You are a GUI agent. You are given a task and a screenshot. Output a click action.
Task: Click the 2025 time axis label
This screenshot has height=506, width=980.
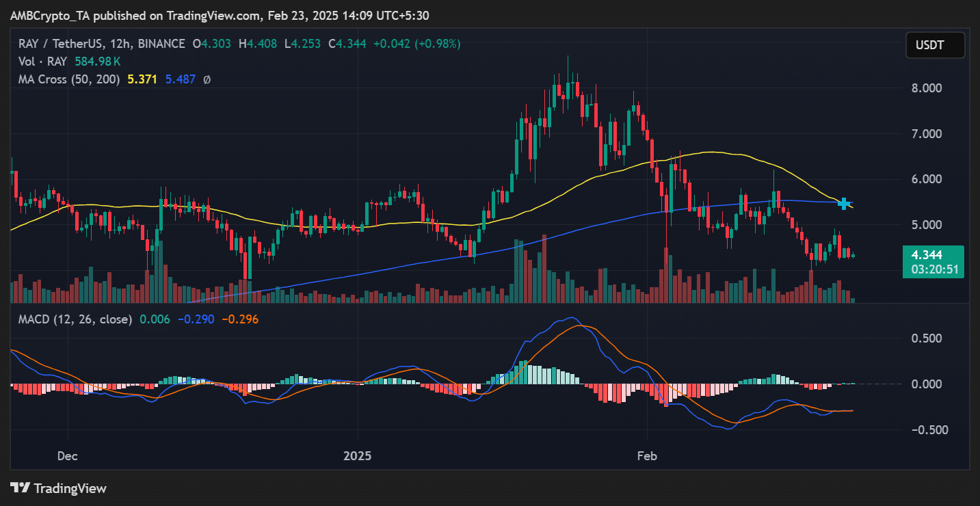coord(358,455)
